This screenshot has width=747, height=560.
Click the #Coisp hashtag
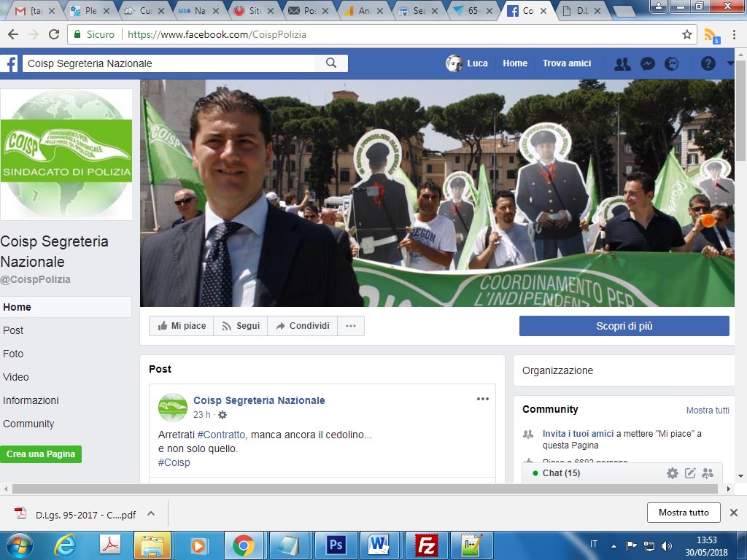[174, 462]
